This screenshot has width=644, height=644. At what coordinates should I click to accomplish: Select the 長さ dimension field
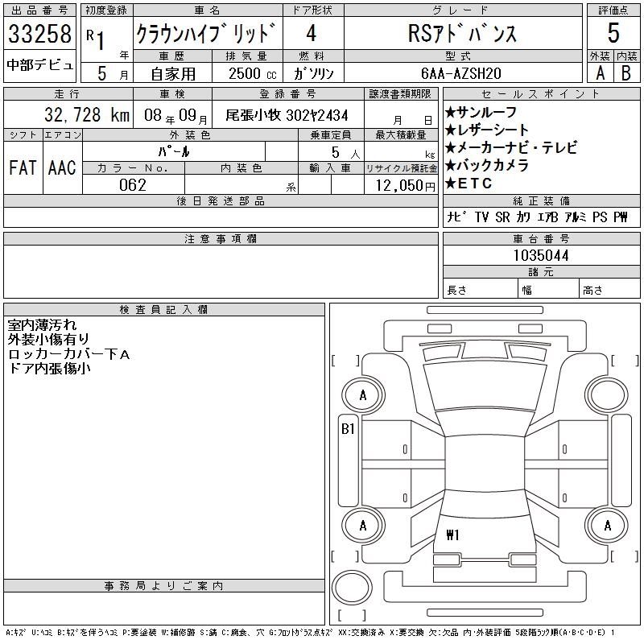tap(480, 288)
